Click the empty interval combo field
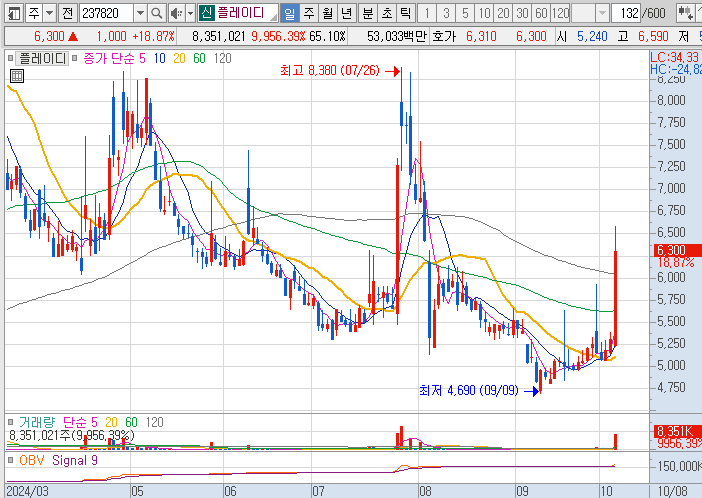This screenshot has width=702, height=498. point(584,13)
